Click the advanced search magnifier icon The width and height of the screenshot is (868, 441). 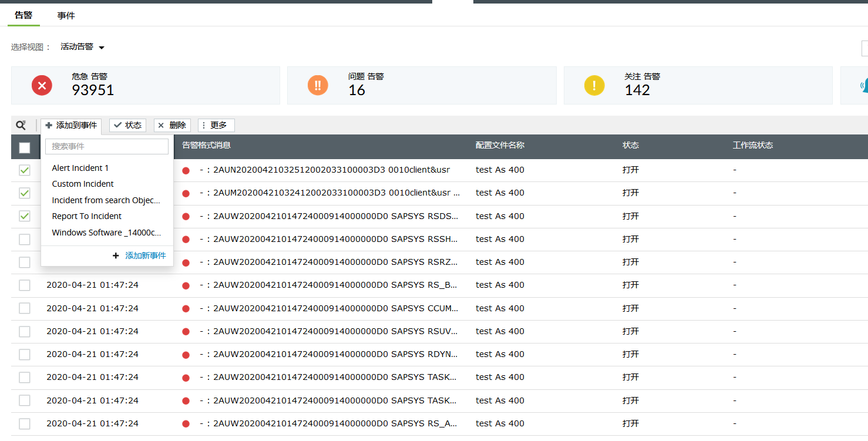[21, 125]
